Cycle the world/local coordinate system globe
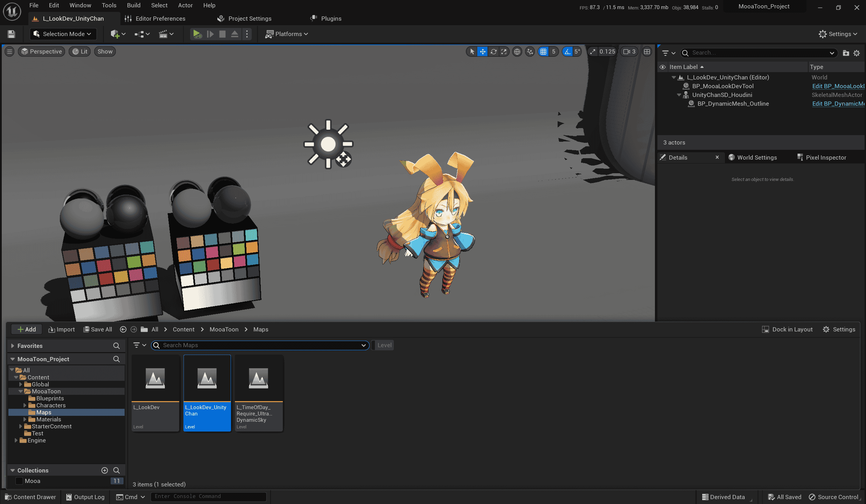This screenshot has height=504, width=866. click(x=517, y=51)
